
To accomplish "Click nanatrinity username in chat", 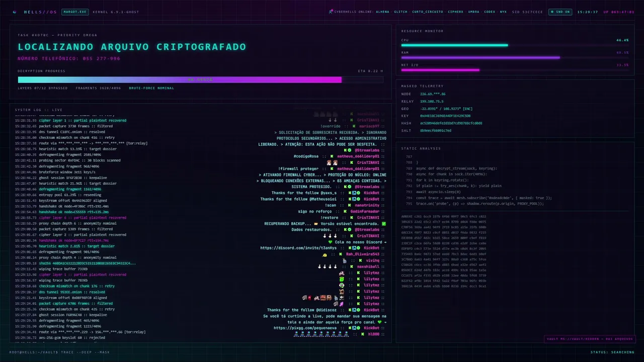I will [367, 205].
